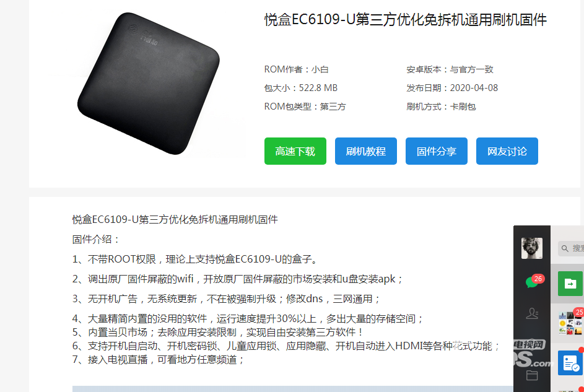584x392 pixels.
Task: Click the magnifier icon in WeChat search
Action: tap(565, 248)
